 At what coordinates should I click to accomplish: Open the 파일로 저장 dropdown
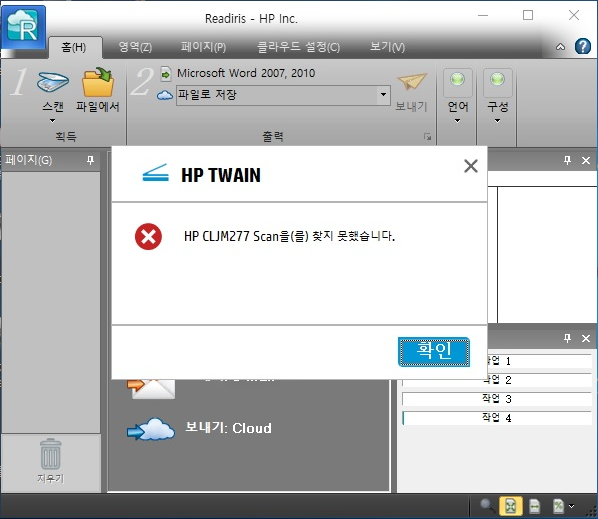tap(383, 95)
